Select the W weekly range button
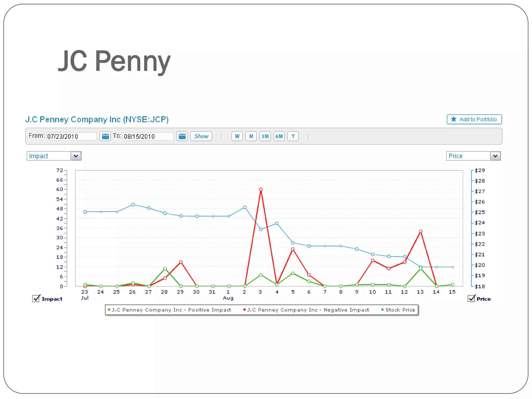This screenshot has height=399, width=532. 237,136
